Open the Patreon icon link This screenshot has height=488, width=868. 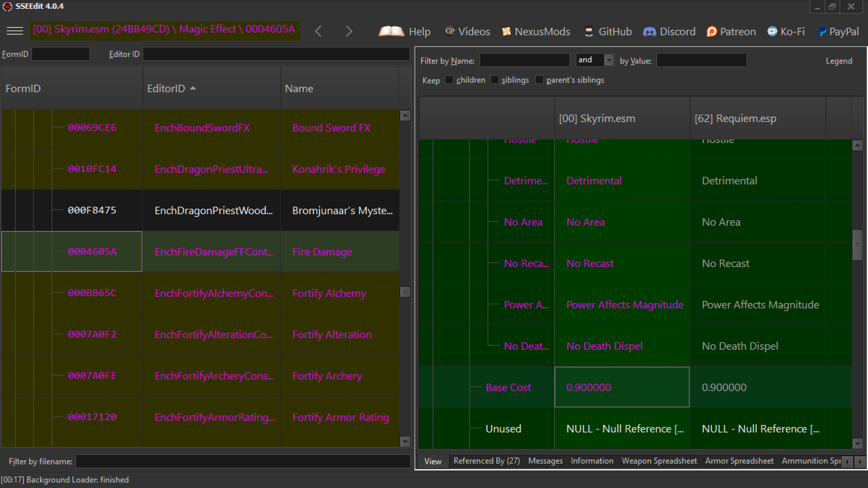click(x=712, y=32)
